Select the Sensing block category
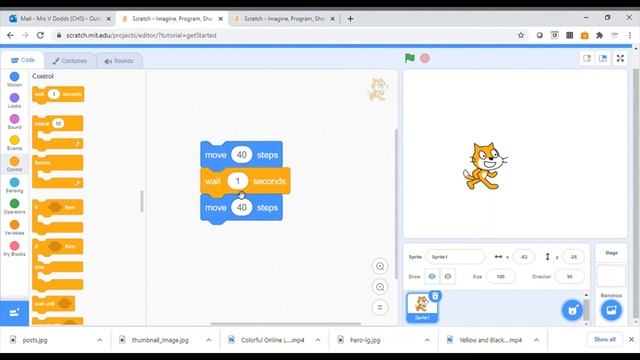This screenshot has height=360, width=640. (14, 185)
